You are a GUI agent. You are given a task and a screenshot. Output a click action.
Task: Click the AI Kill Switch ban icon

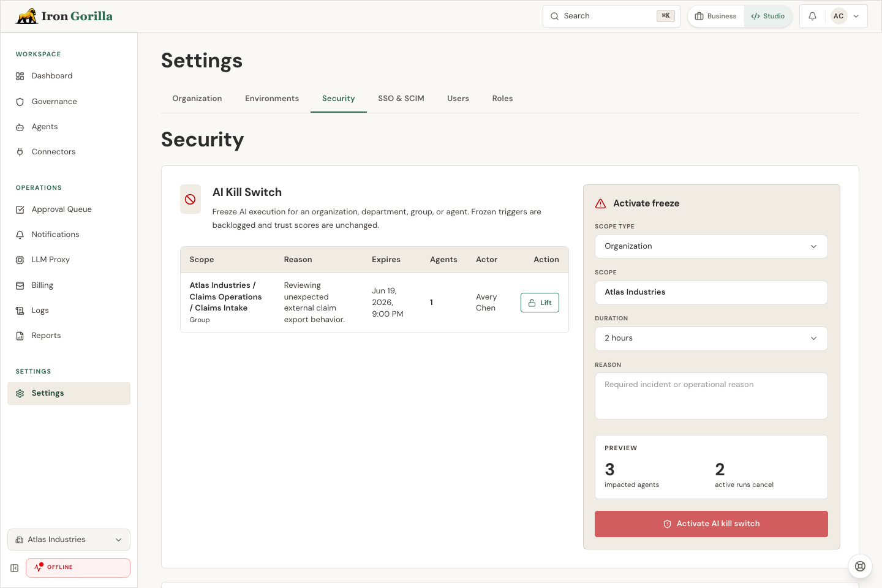coord(190,199)
